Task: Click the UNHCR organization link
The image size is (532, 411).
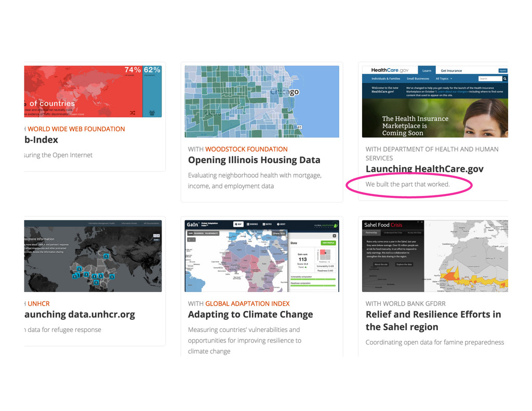Action: point(38,303)
